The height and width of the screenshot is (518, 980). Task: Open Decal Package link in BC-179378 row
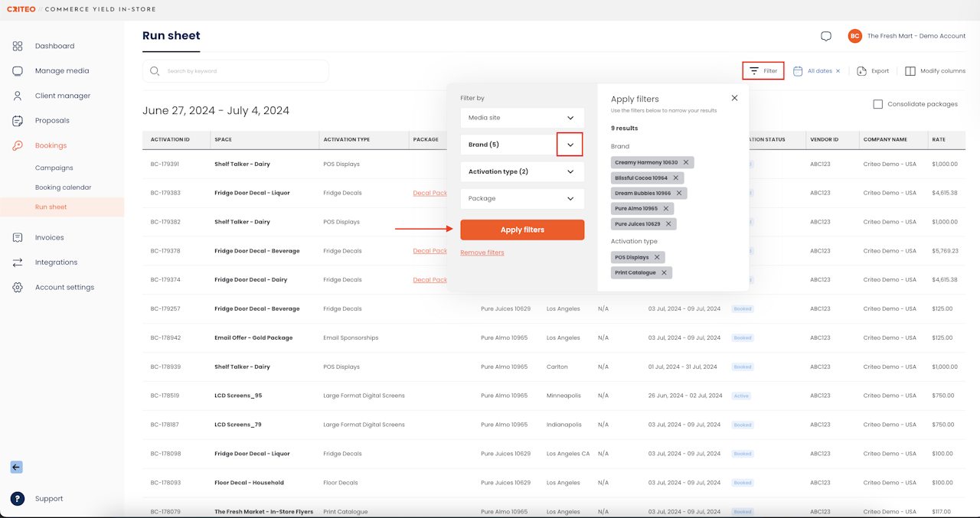[430, 251]
